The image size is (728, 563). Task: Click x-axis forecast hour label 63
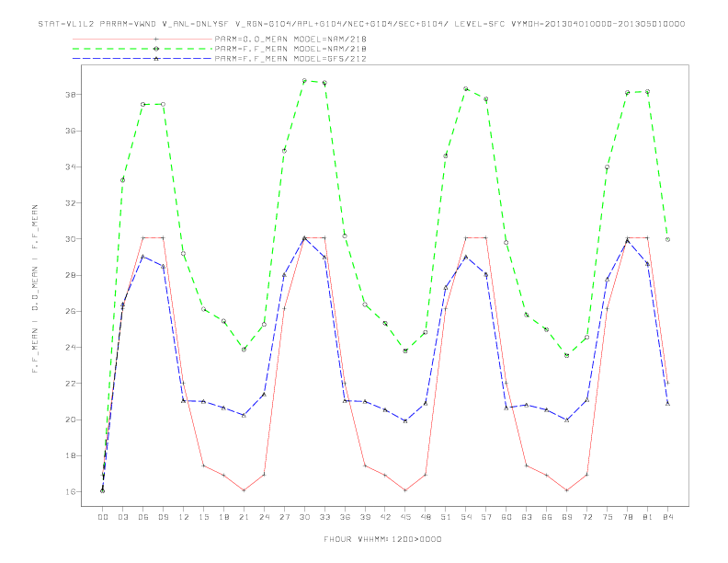pos(527,517)
